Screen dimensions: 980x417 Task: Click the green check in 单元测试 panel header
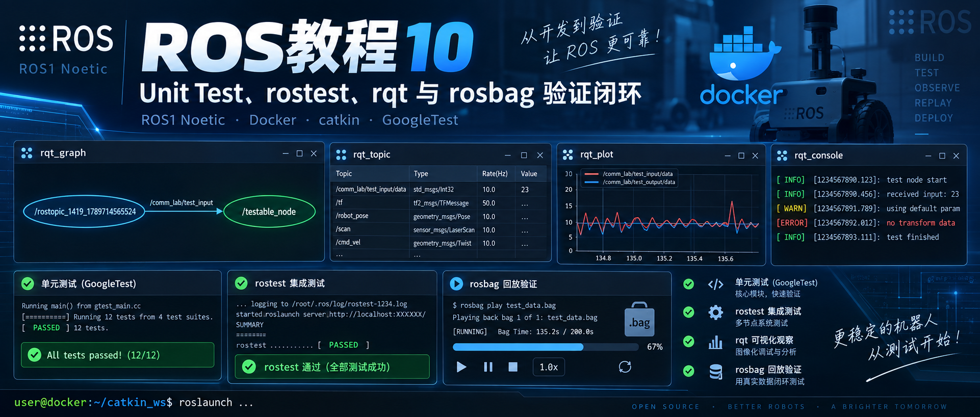[x=28, y=284]
